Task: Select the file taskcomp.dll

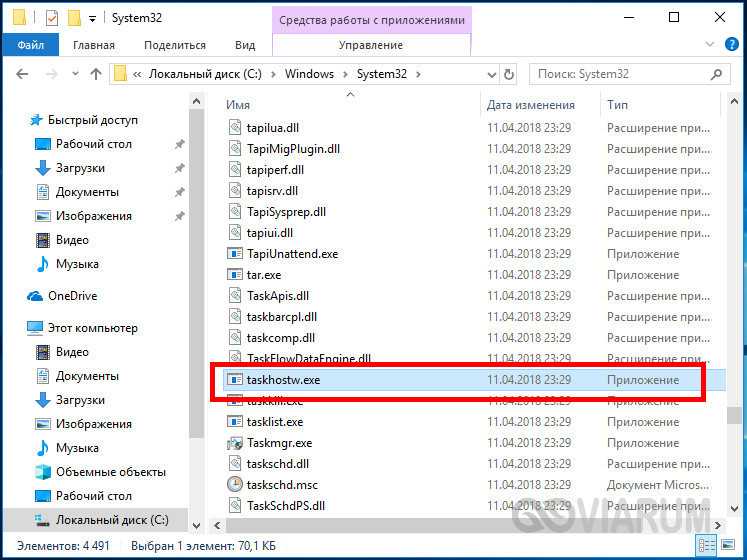Action: pyautogui.click(x=281, y=337)
